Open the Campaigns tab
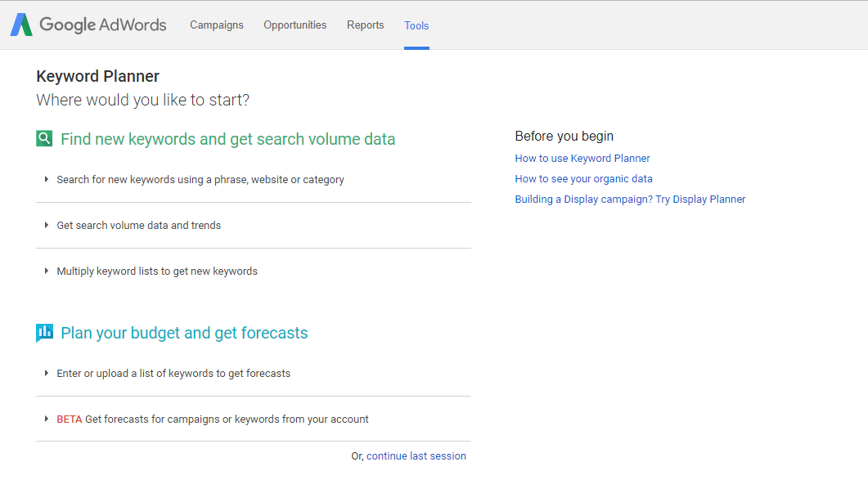868x489 pixels. (217, 25)
